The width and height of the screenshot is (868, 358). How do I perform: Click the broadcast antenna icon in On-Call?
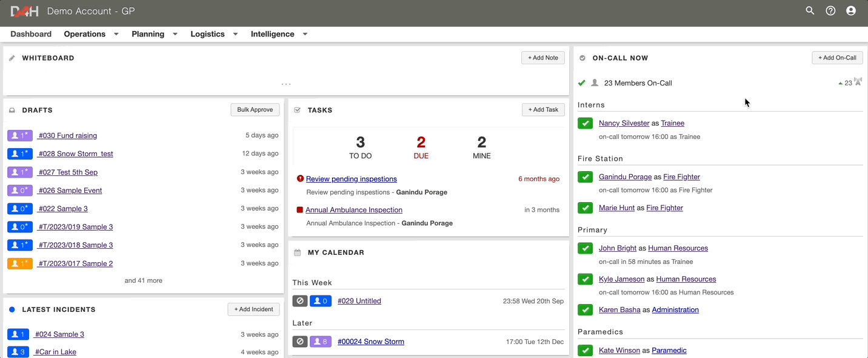(858, 82)
